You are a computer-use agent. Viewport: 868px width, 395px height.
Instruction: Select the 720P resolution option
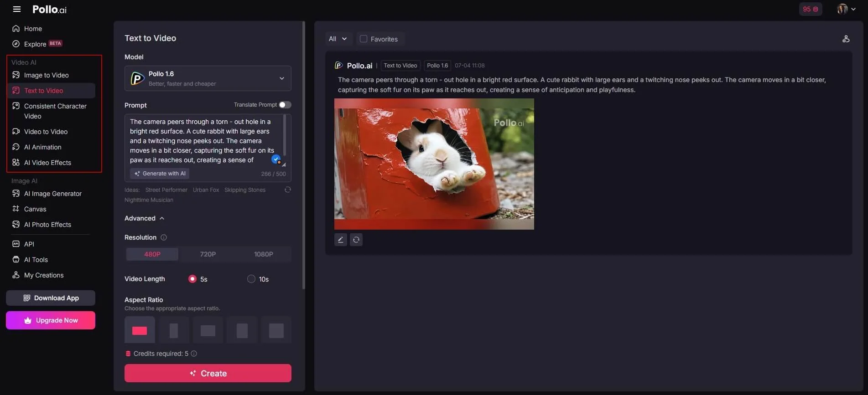208,254
